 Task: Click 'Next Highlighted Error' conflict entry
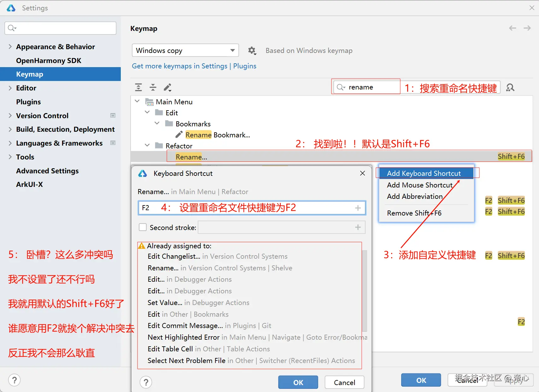click(x=257, y=337)
